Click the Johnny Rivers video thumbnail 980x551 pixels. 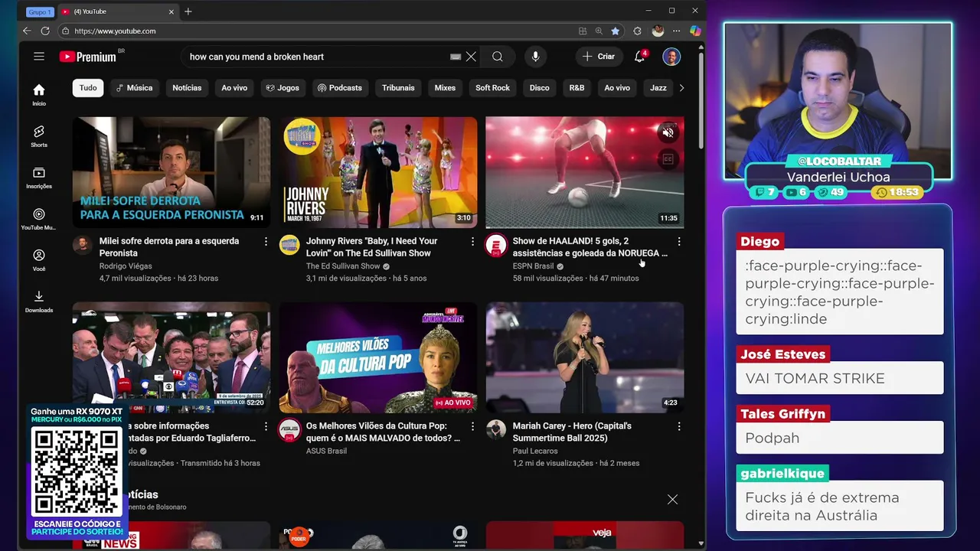pyautogui.click(x=378, y=172)
